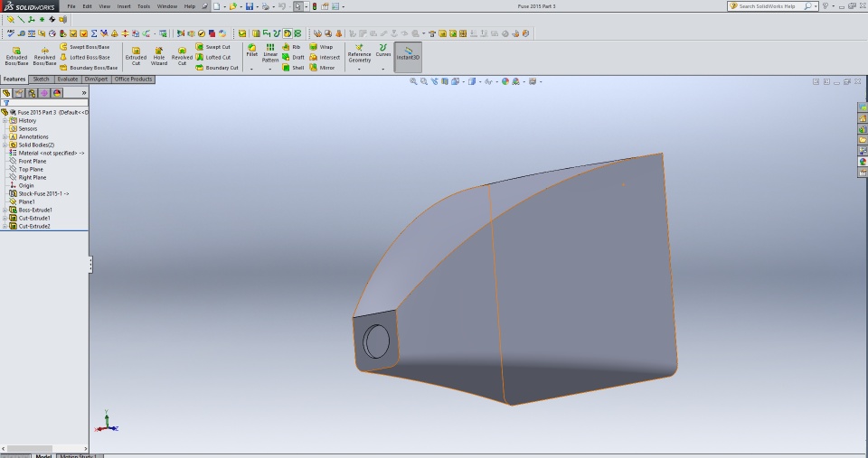Select the Swept Cut tool

point(212,47)
